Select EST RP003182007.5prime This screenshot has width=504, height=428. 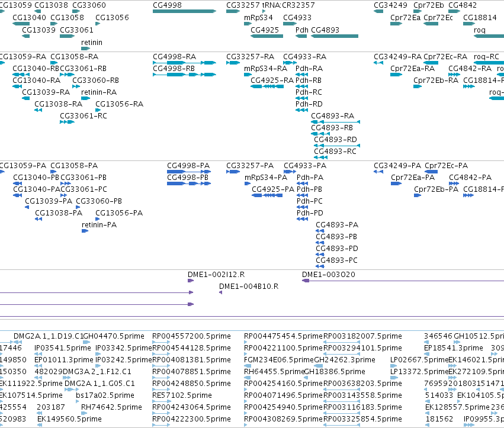pyautogui.click(x=362, y=336)
